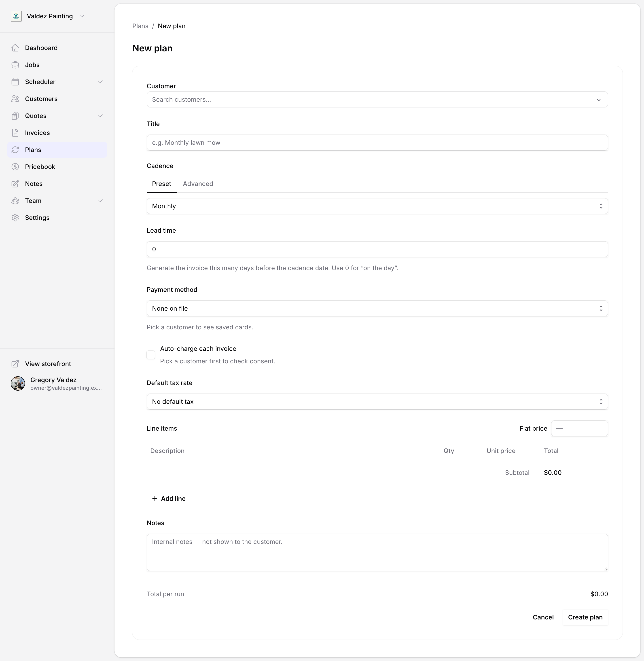Click the Create plan button
Screen dimensions: 644x661
[x=585, y=617]
